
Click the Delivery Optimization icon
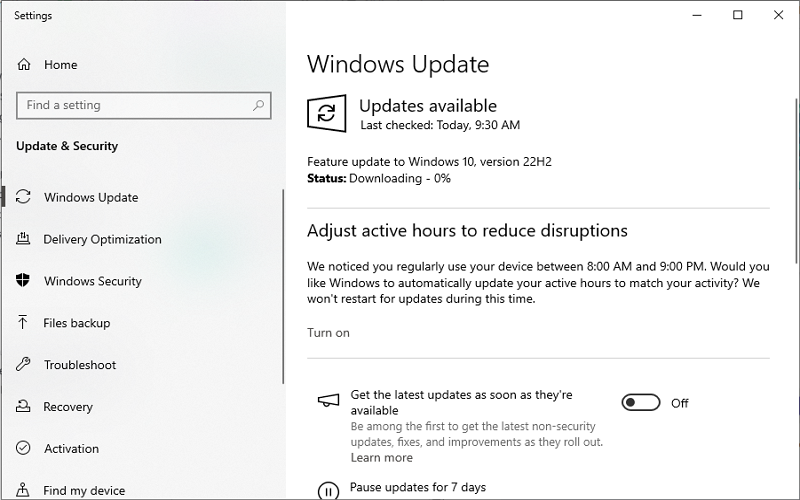24,239
